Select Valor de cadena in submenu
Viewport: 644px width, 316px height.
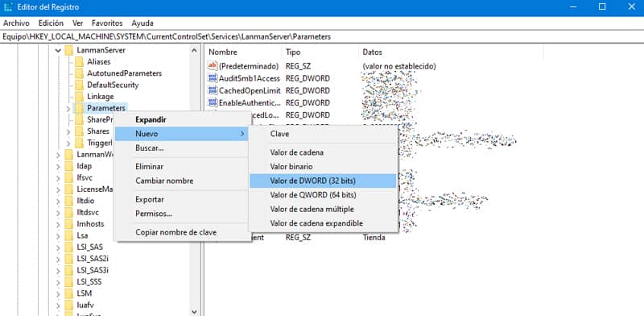pyautogui.click(x=323, y=152)
